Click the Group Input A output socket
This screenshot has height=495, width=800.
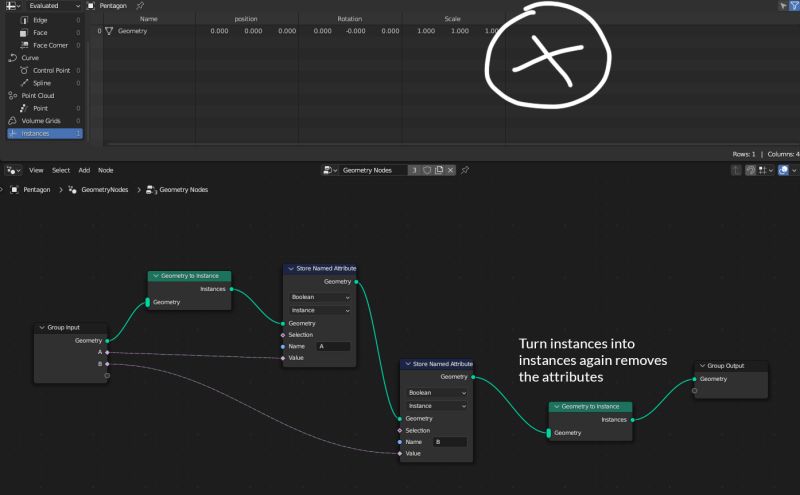107,353
